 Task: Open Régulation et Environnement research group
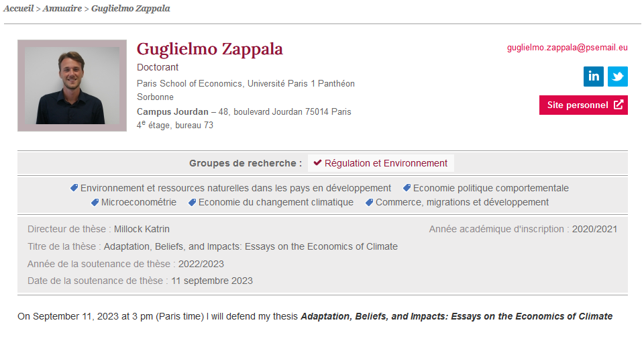coord(381,163)
